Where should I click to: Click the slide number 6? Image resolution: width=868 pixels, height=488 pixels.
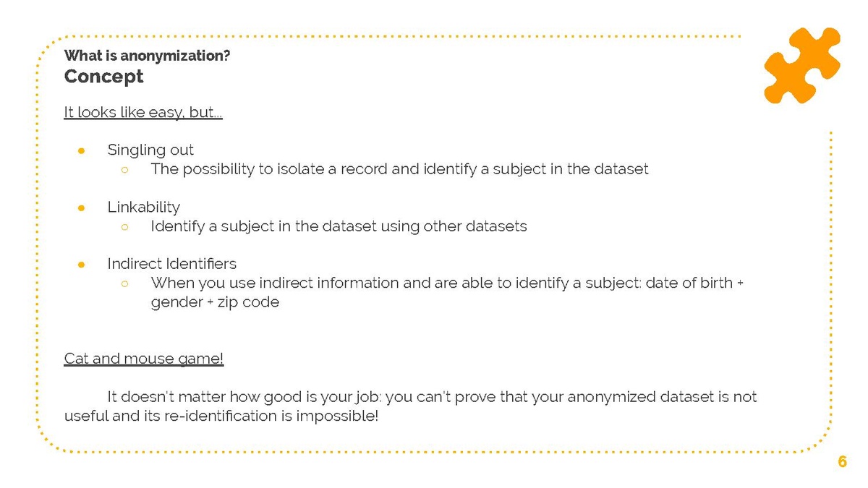(842, 462)
